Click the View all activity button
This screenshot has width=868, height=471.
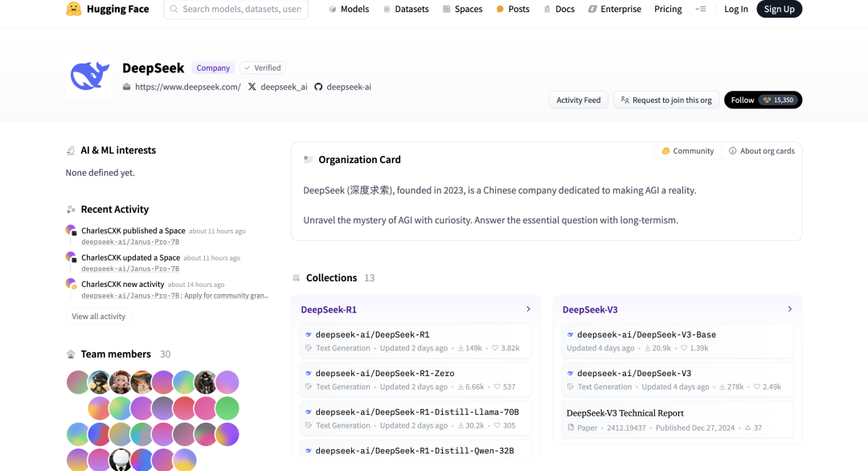[x=98, y=316]
